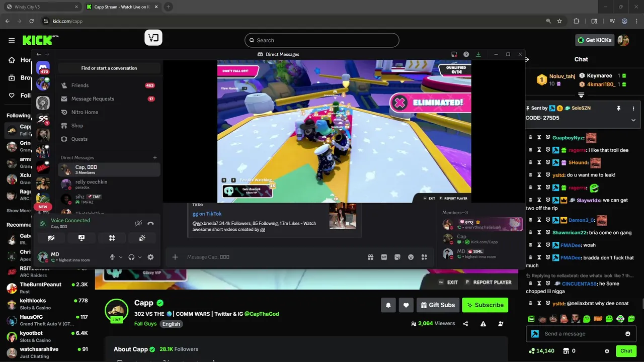Open Discord Quests
This screenshot has height=362, width=644.
[x=109, y=139]
